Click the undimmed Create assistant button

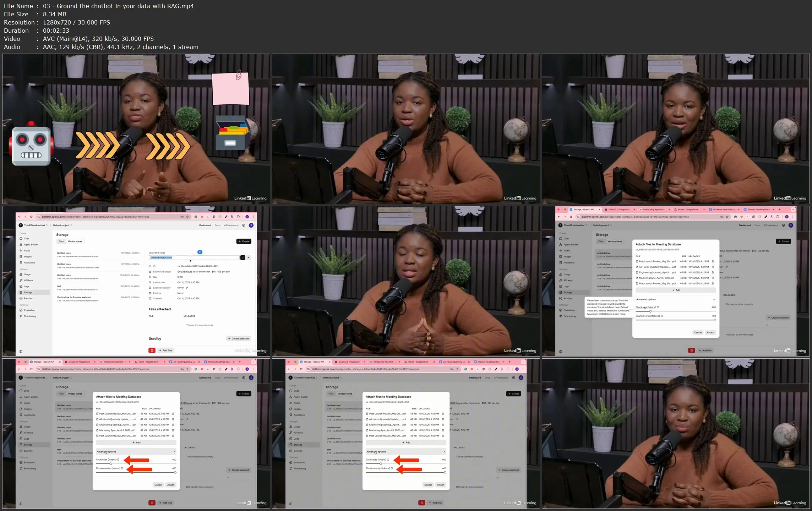pyautogui.click(x=239, y=338)
